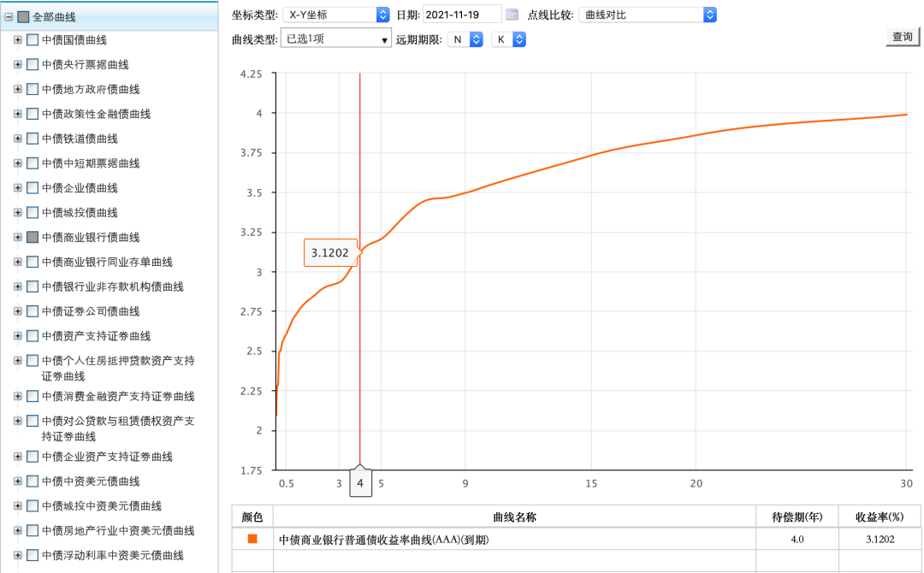Check the 中债地方政府债曲线 checkbox

coord(33,89)
